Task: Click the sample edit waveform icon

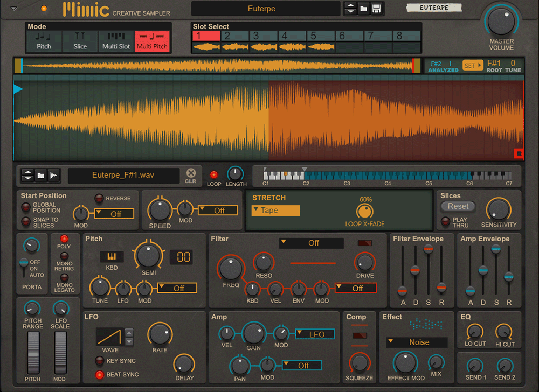Action: [x=53, y=176]
